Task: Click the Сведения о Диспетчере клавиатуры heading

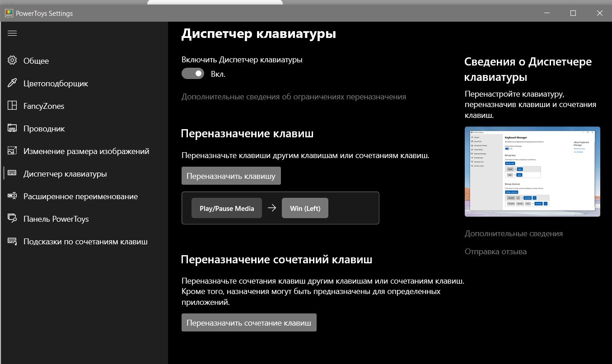Action: coord(528,70)
